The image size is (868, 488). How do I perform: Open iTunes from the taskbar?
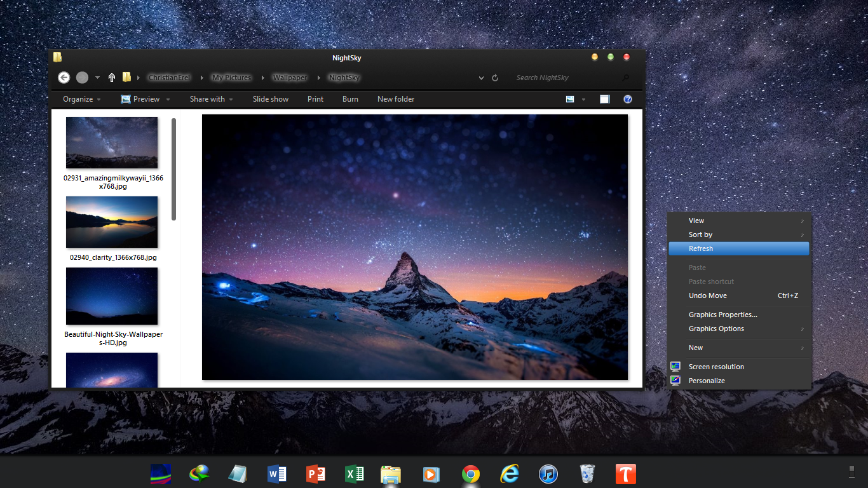tap(548, 474)
